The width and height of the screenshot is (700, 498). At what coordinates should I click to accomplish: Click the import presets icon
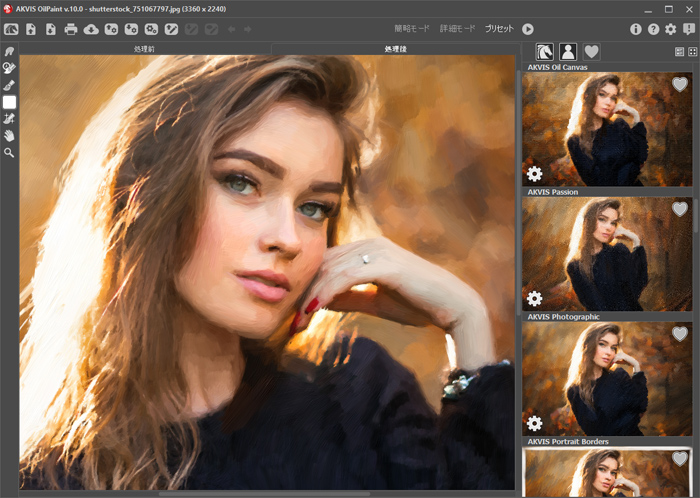pyautogui.click(x=111, y=29)
